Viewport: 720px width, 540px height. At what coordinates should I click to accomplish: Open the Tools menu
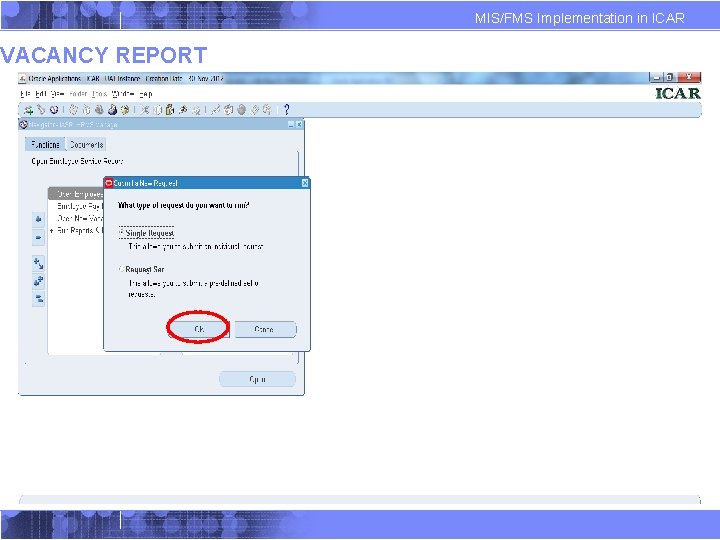coord(99,94)
